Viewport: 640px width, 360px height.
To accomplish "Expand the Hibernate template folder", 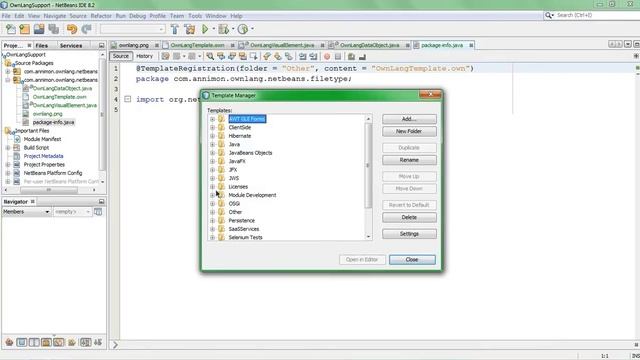I will [x=212, y=136].
